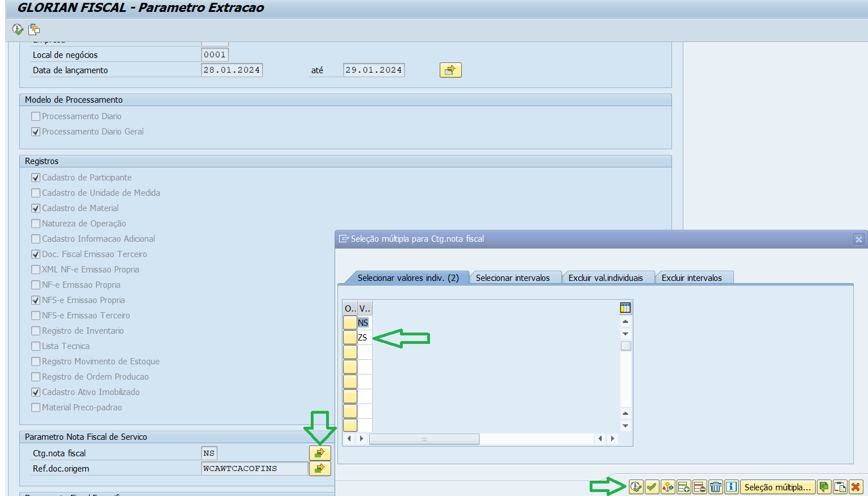Click the insert row icon with green plus

click(x=683, y=487)
